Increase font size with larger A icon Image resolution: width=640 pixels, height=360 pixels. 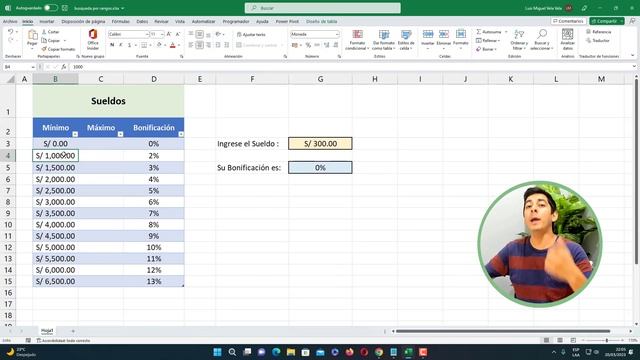click(x=169, y=34)
